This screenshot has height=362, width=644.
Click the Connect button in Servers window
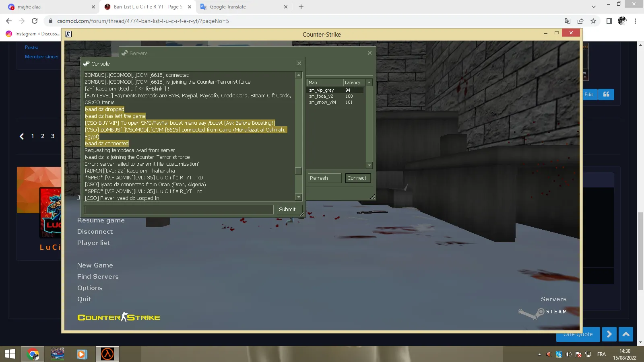click(357, 178)
